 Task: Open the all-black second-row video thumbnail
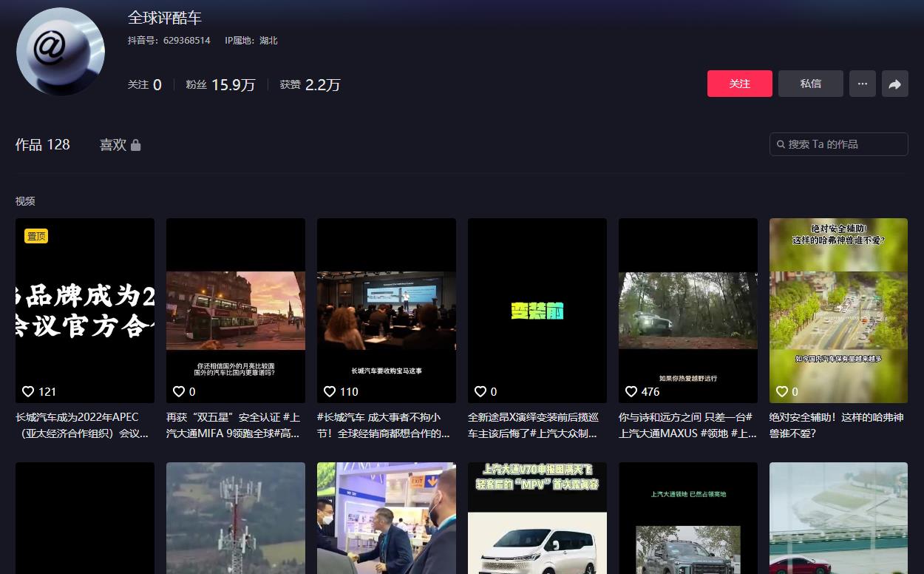click(85, 518)
